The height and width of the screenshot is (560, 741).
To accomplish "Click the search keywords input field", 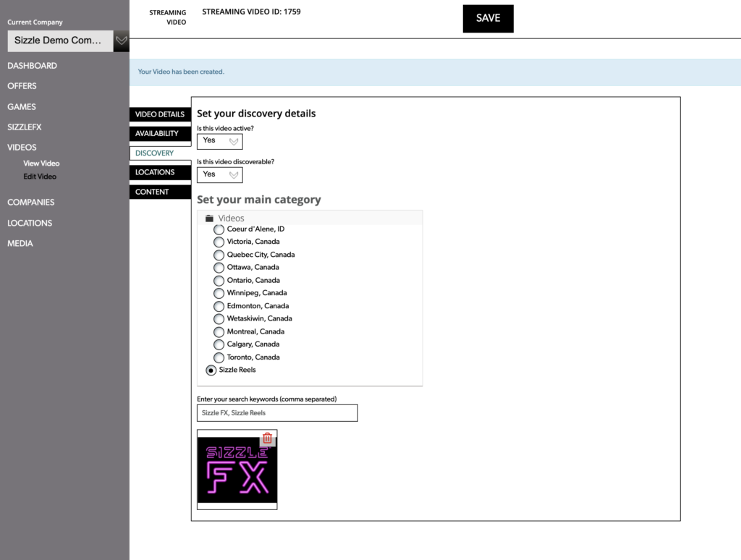I will pos(277,413).
